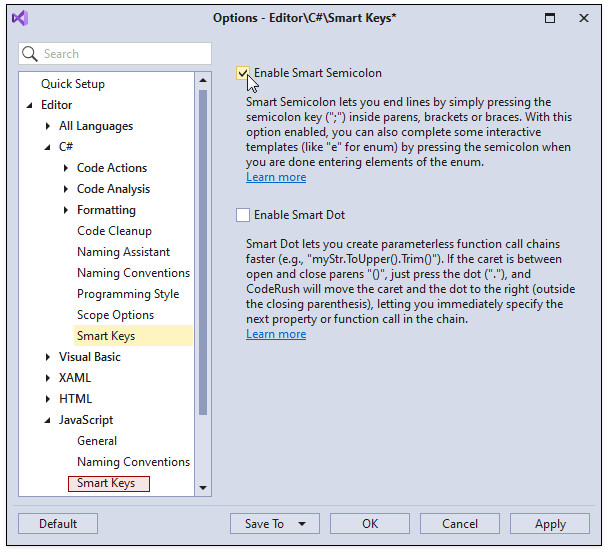
Task: Open Formatting options page
Action: 106,210
